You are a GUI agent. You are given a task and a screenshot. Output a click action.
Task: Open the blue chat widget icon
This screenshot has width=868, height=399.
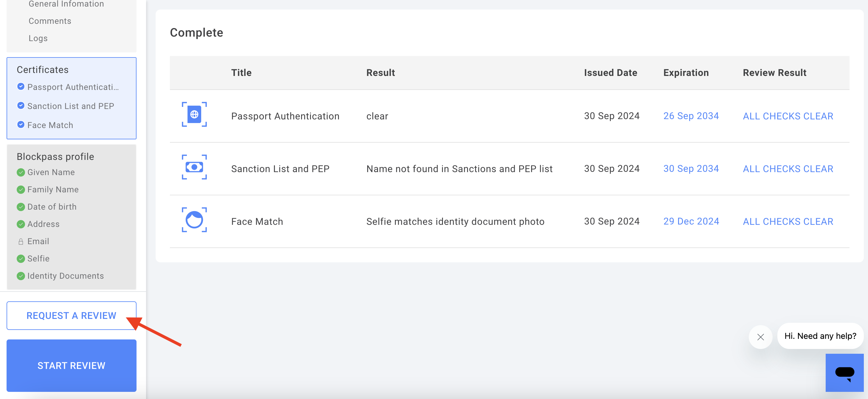[844, 373]
